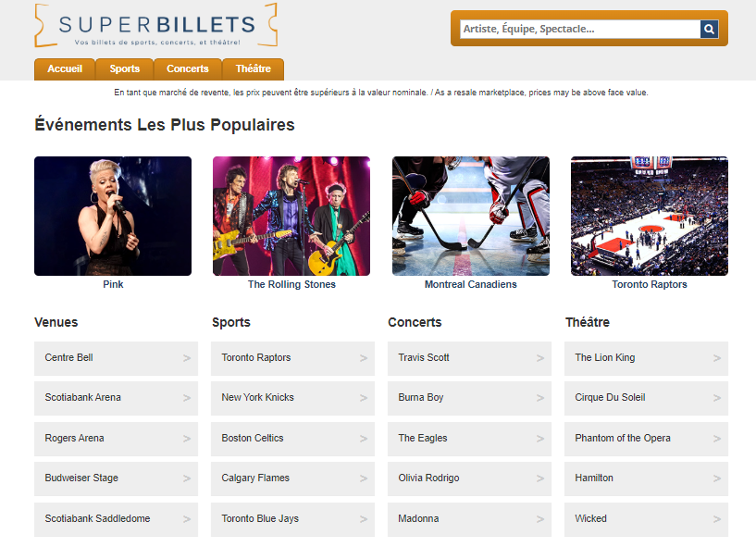The height and width of the screenshot is (559, 756).
Task: Click the SuperBillets logo
Action: tap(155, 26)
